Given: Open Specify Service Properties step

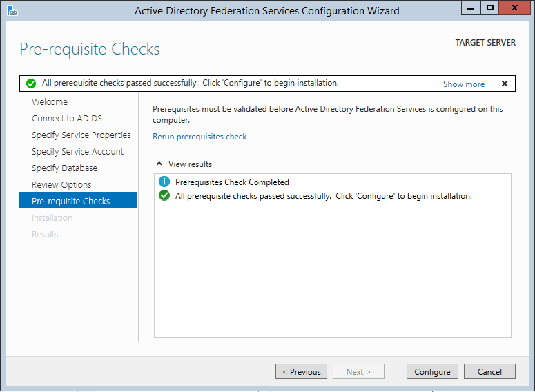Looking at the screenshot, I should pyautogui.click(x=81, y=135).
